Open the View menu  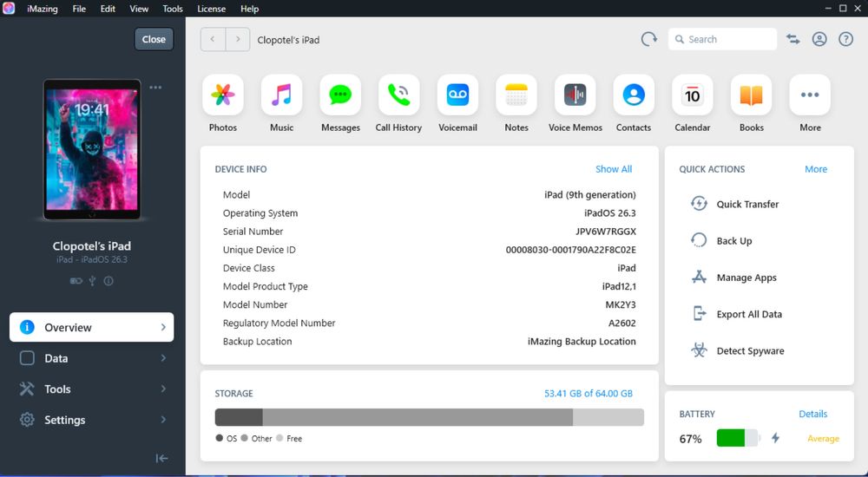coord(139,9)
